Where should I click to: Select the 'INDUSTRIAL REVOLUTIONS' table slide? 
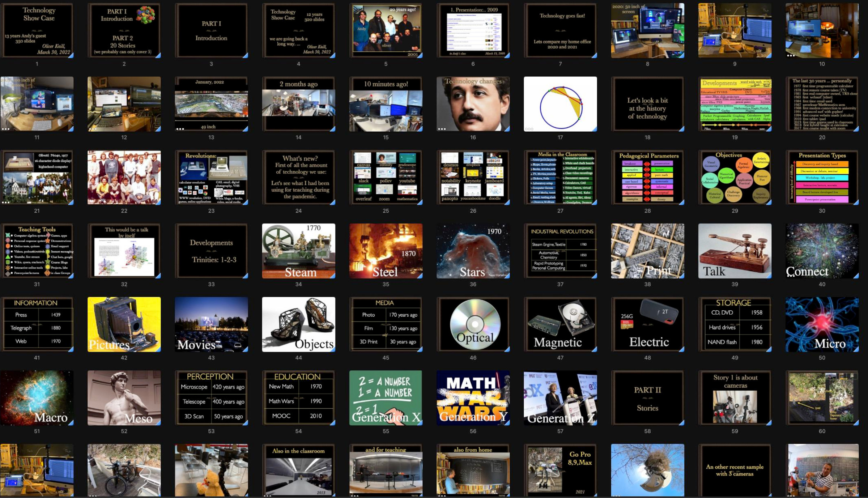pos(560,251)
